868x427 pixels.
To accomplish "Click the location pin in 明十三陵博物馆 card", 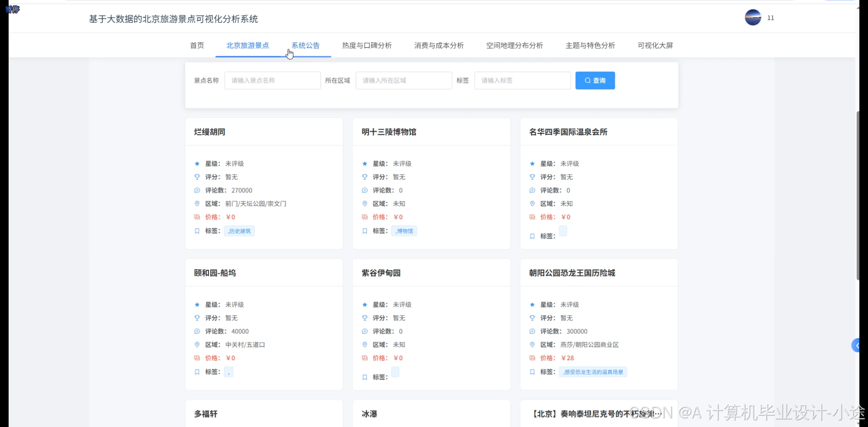I will (x=365, y=204).
